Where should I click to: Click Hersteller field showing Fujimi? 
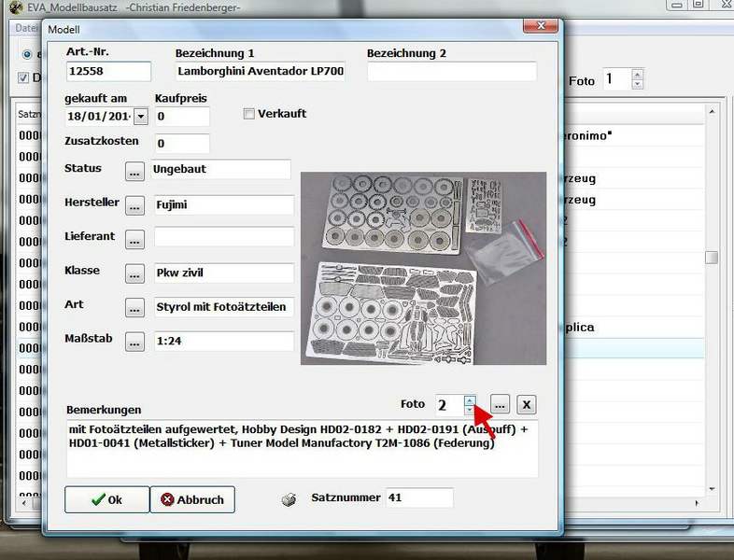224,205
